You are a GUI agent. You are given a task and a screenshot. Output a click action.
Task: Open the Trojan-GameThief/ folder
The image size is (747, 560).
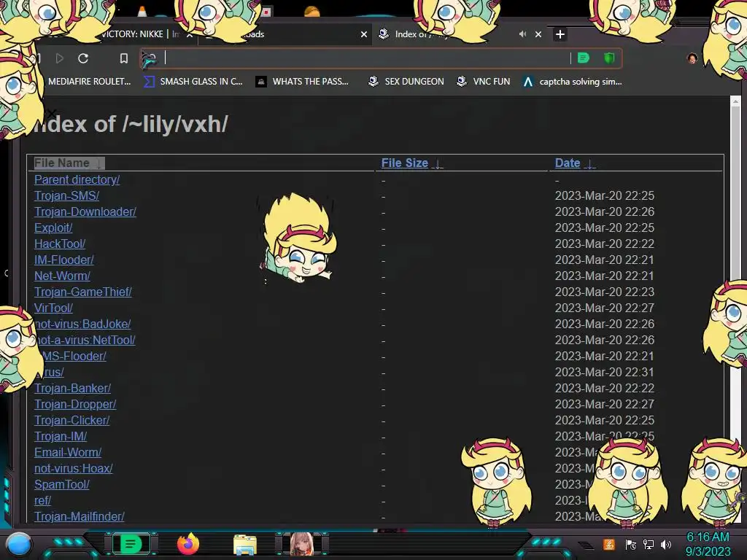click(x=83, y=292)
